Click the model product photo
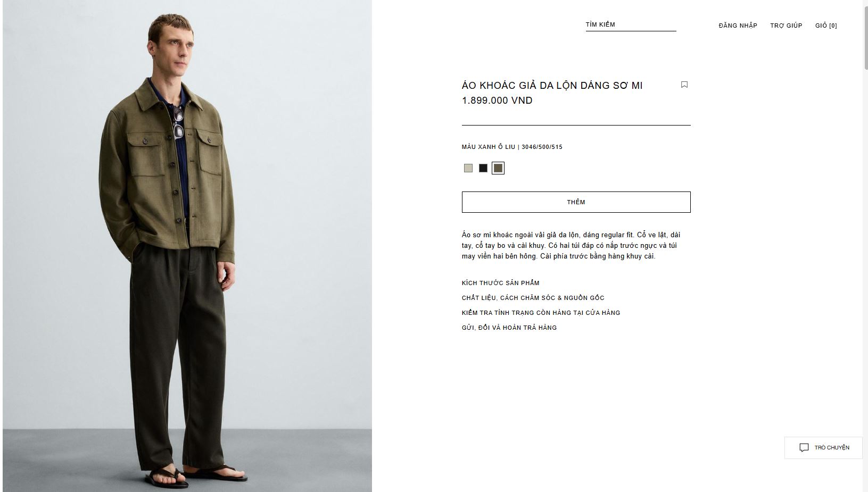This screenshot has height=492, width=868. [x=187, y=246]
